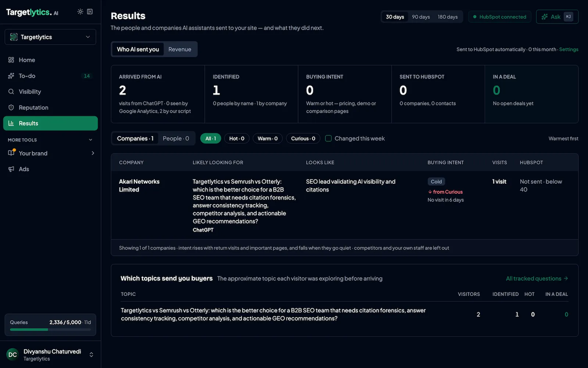Enable Changed this week checkbox

coord(329,138)
